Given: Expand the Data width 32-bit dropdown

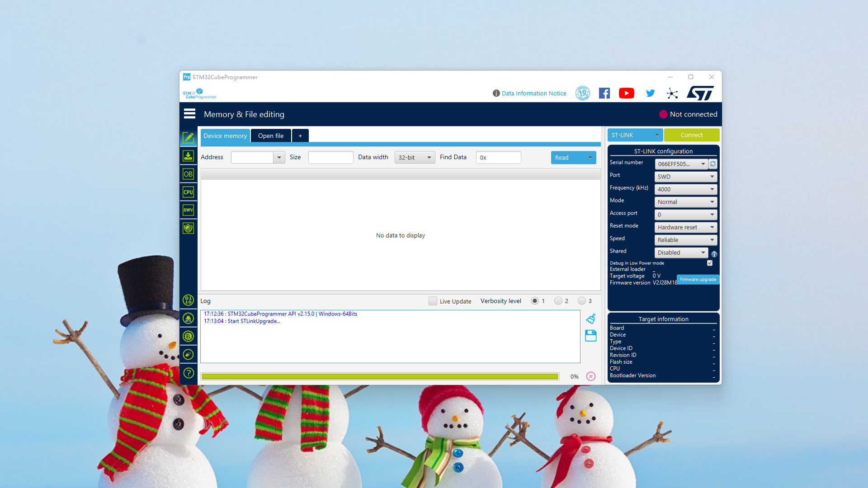Looking at the screenshot, I should click(415, 157).
